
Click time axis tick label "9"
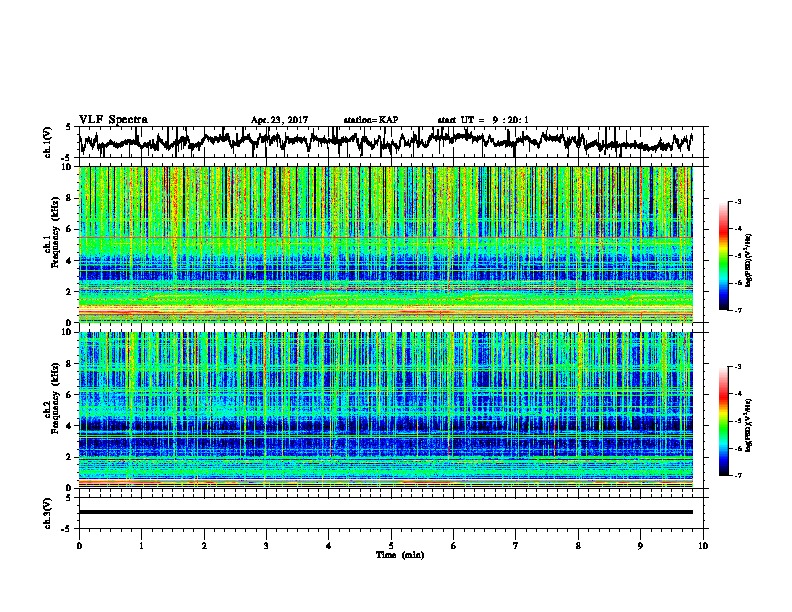[x=640, y=546]
